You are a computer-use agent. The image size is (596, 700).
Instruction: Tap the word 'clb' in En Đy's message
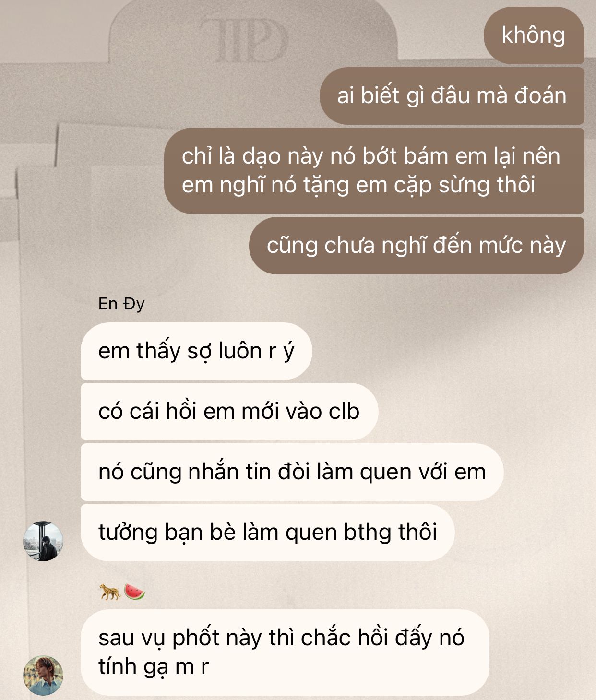344,412
